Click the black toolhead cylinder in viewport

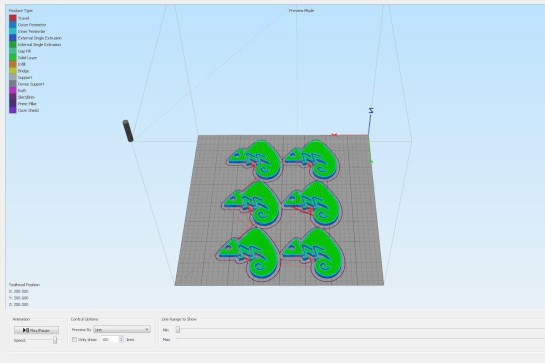pos(128,131)
